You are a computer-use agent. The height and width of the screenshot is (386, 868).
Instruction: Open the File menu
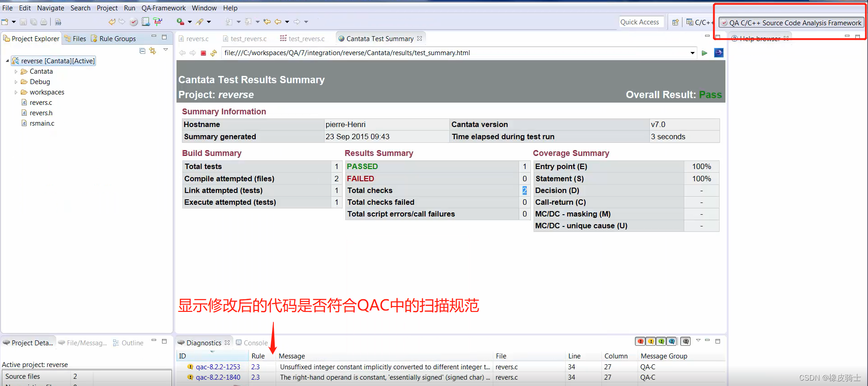click(8, 8)
